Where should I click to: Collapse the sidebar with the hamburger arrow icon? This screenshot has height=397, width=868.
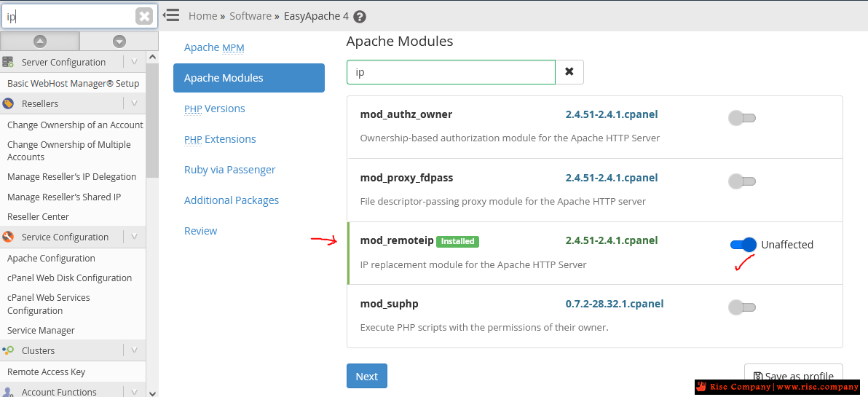click(x=171, y=15)
